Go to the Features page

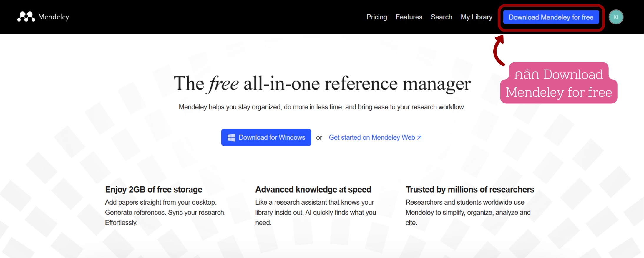409,17
